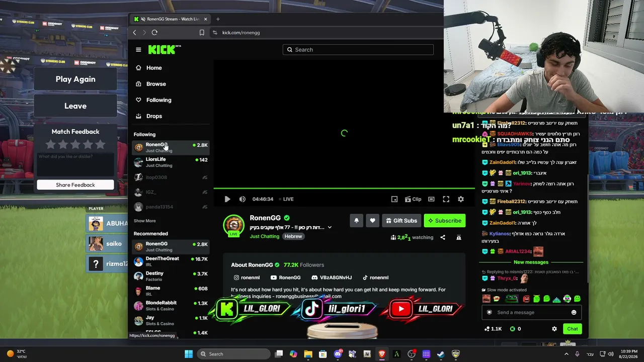
Task: Jump to New messages in chat
Action: pyautogui.click(x=531, y=262)
